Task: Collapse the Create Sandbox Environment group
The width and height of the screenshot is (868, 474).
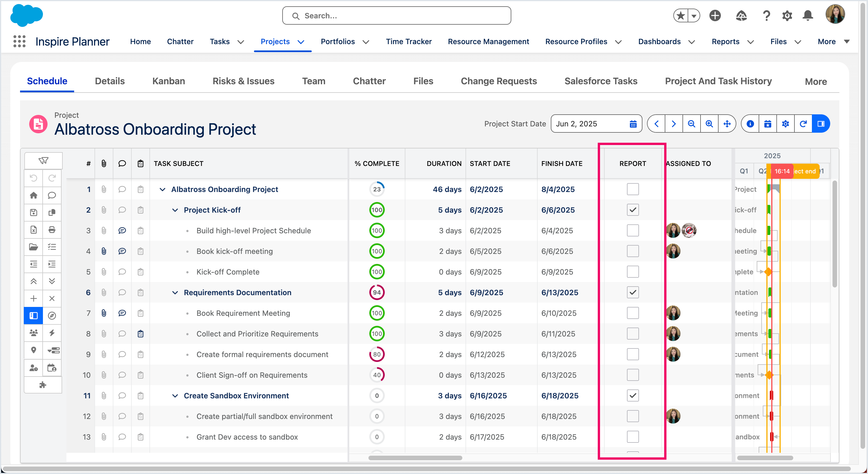Action: pos(175,396)
